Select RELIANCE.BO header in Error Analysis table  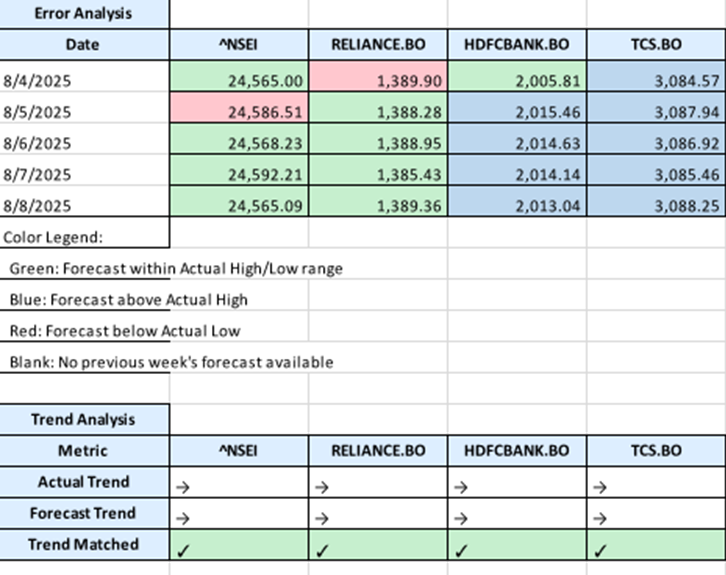click(x=378, y=44)
